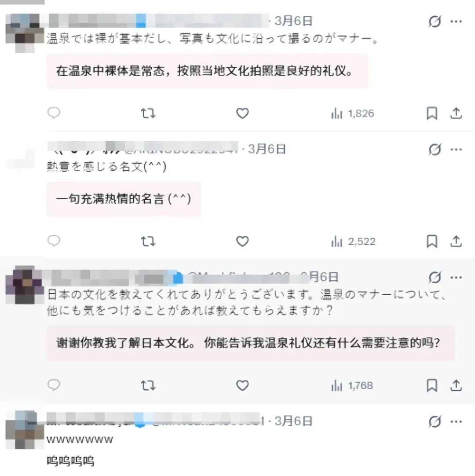
Task: Bookmark the tweet with 1,826 views
Action: (431, 113)
